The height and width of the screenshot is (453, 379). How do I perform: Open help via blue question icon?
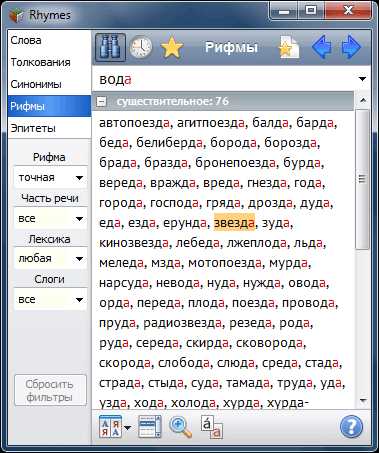(351, 427)
